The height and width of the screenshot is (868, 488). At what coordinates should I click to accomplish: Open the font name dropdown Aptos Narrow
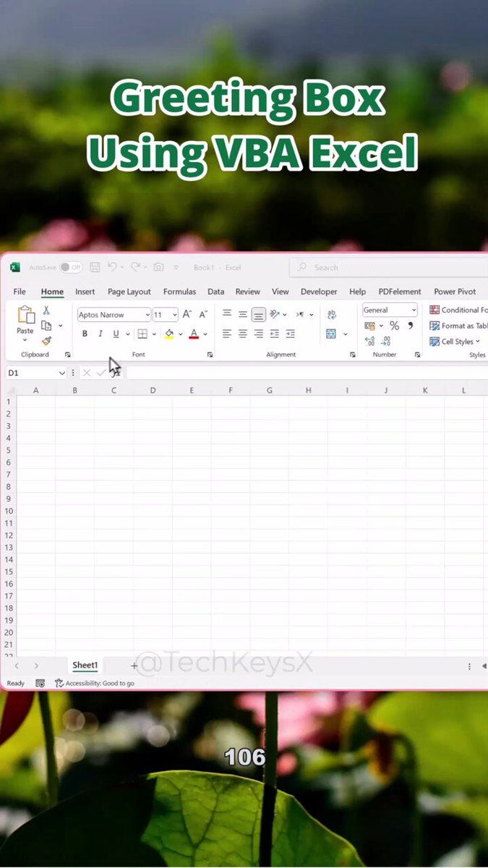tap(147, 315)
